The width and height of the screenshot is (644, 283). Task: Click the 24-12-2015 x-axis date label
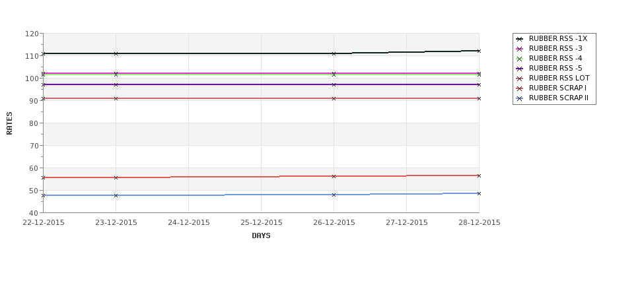click(188, 223)
